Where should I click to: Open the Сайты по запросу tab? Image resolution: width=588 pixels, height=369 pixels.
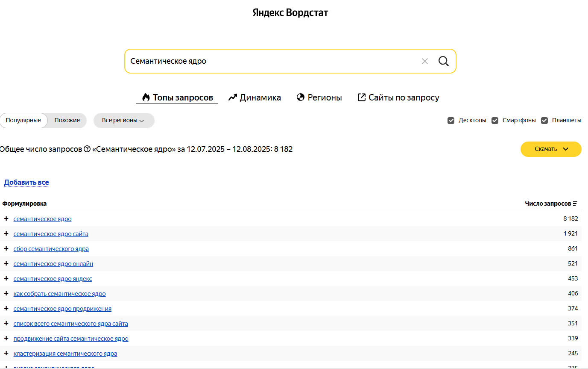(x=398, y=97)
